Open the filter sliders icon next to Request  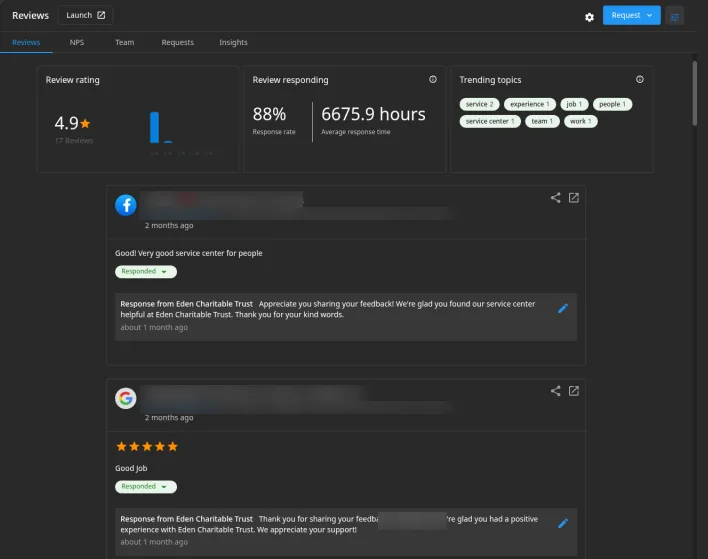coord(674,17)
